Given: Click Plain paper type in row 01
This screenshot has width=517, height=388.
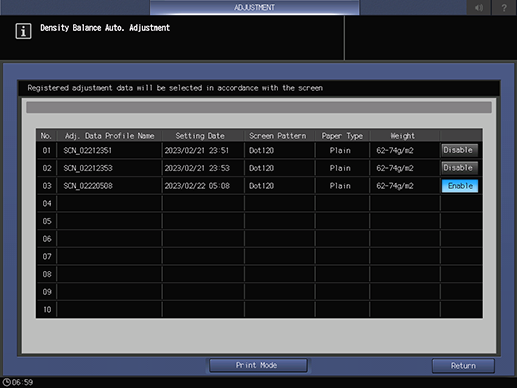Looking at the screenshot, I should point(340,151).
